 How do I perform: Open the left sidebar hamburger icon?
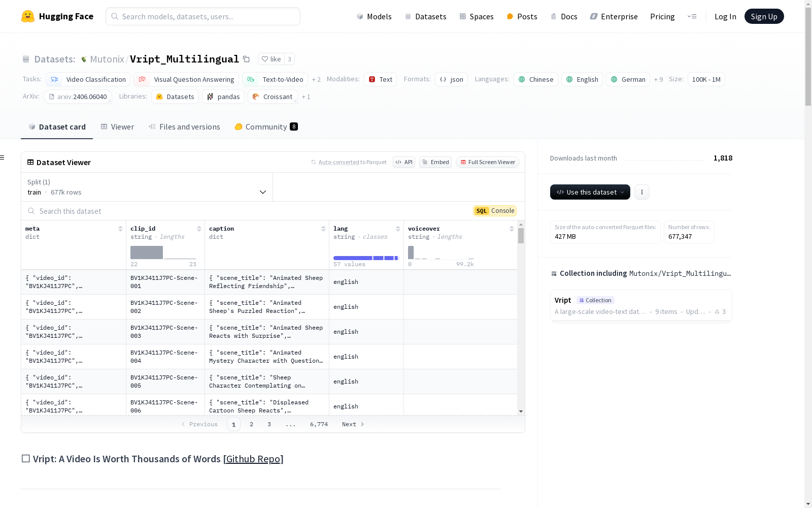coord(2,157)
